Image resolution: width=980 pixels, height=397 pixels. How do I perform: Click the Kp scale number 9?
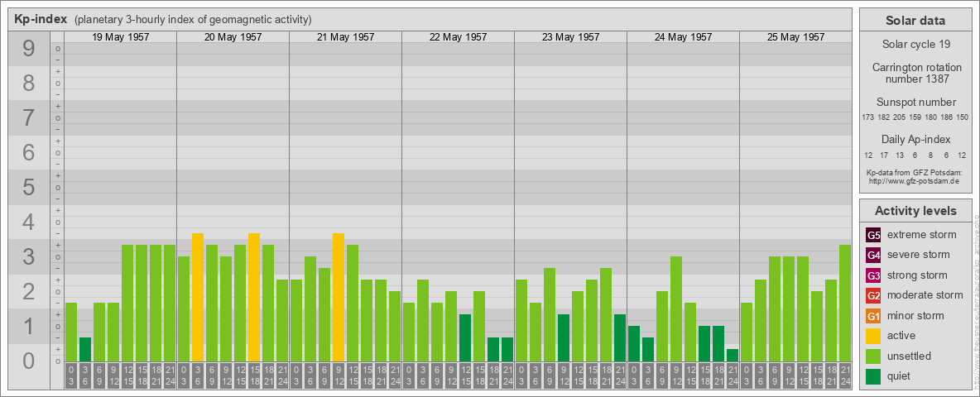coord(29,49)
